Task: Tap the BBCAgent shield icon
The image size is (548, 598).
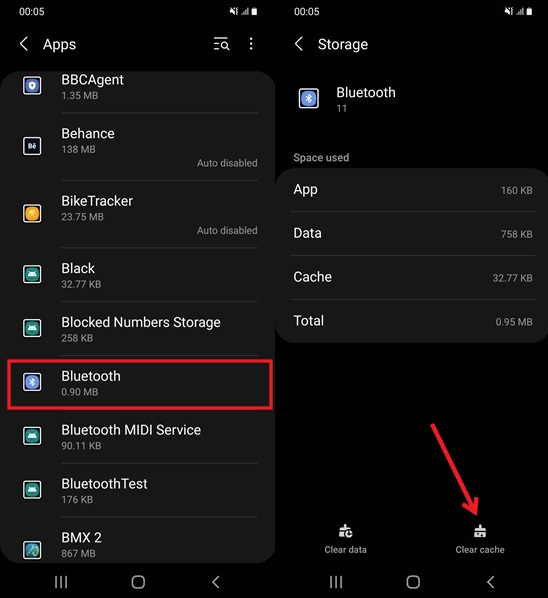Action: (32, 85)
